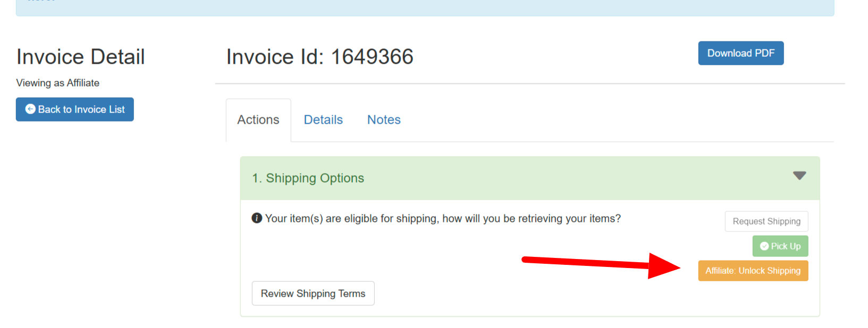Viewport: 868px width, 328px height.
Task: Go back to the Invoice List
Action: 75,109
